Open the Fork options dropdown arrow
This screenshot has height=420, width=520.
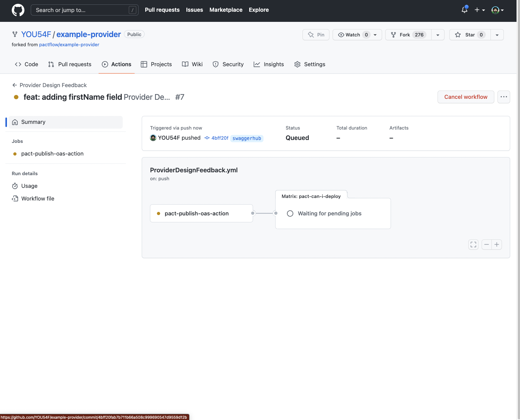click(x=438, y=35)
